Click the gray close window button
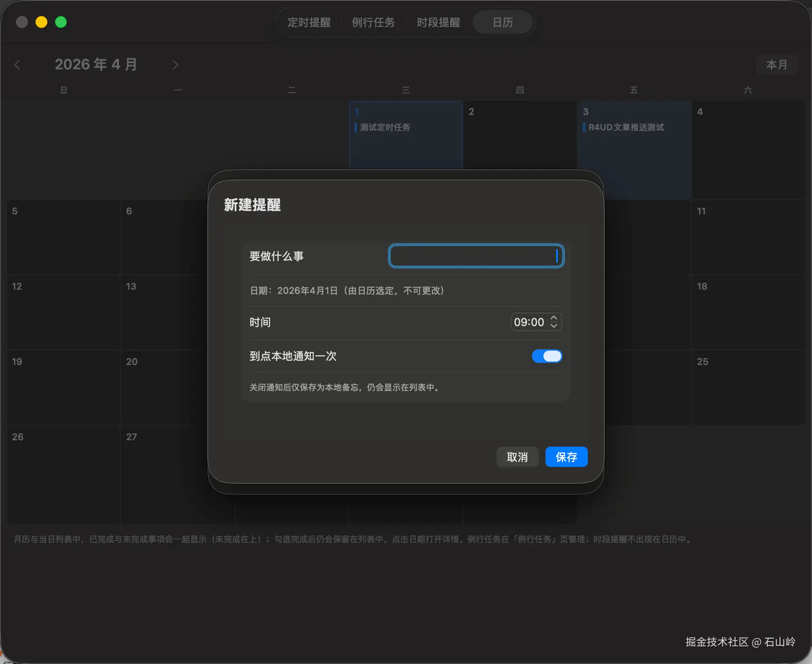This screenshot has height=664, width=812. point(22,22)
